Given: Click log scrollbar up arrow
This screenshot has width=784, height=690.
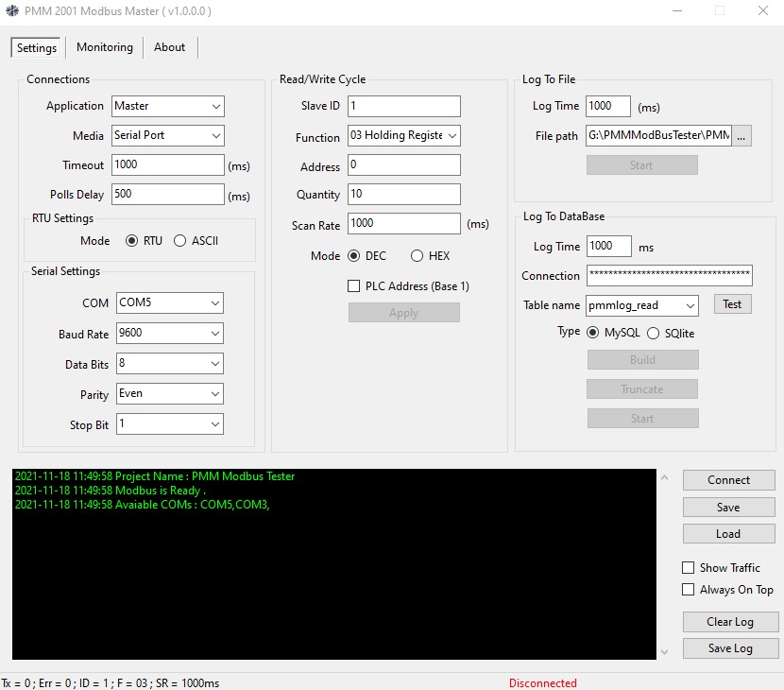Looking at the screenshot, I should [x=664, y=477].
